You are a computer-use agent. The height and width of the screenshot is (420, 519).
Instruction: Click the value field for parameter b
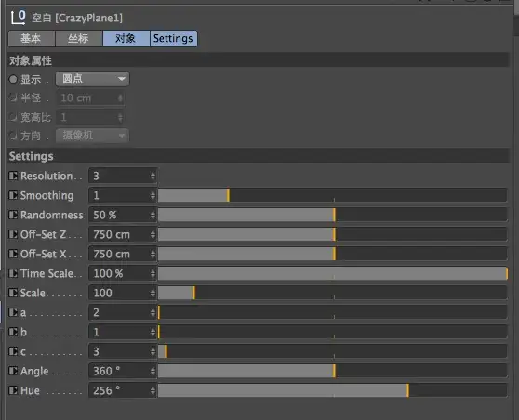click(x=123, y=332)
